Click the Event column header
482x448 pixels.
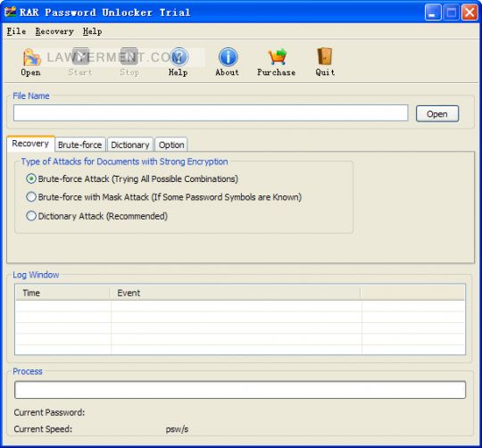click(x=235, y=293)
